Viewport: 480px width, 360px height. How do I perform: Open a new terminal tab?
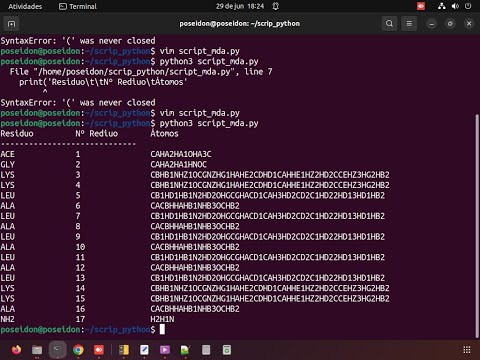click(x=11, y=24)
